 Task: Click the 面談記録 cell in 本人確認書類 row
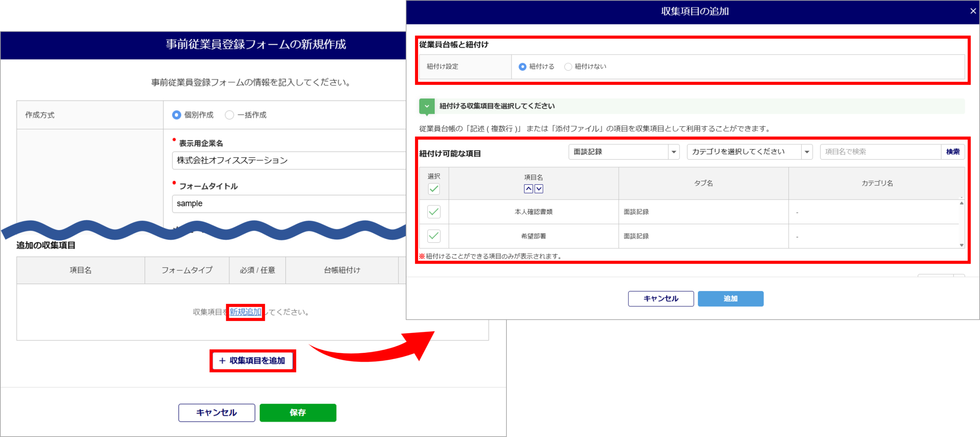point(704,212)
